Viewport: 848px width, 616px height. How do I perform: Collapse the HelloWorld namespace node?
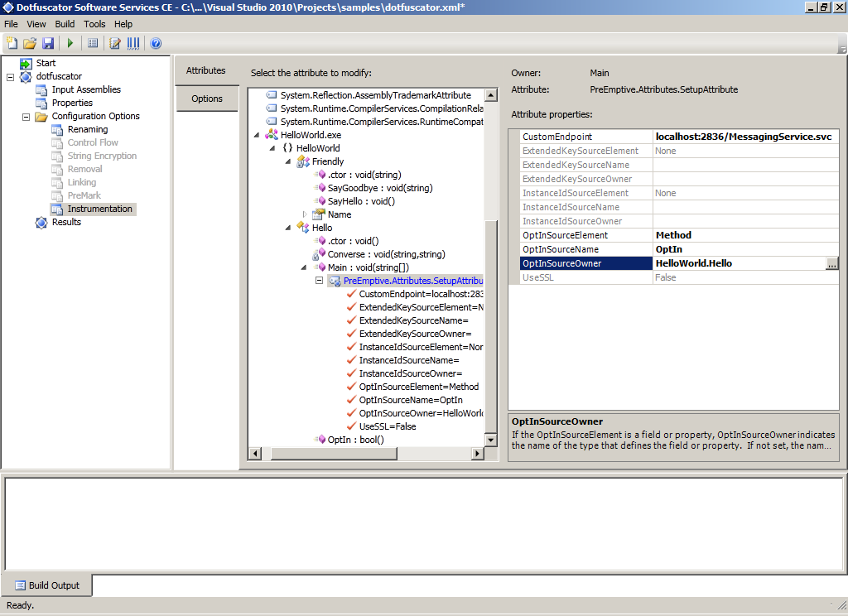click(272, 148)
